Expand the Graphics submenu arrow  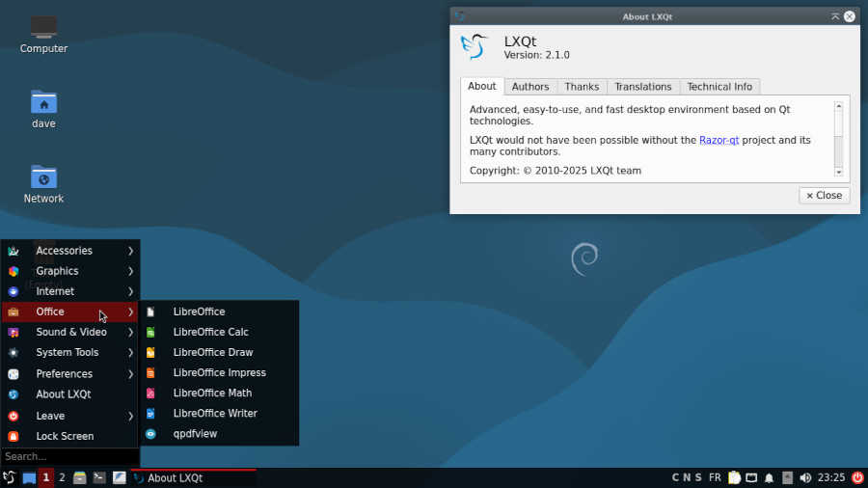click(130, 271)
